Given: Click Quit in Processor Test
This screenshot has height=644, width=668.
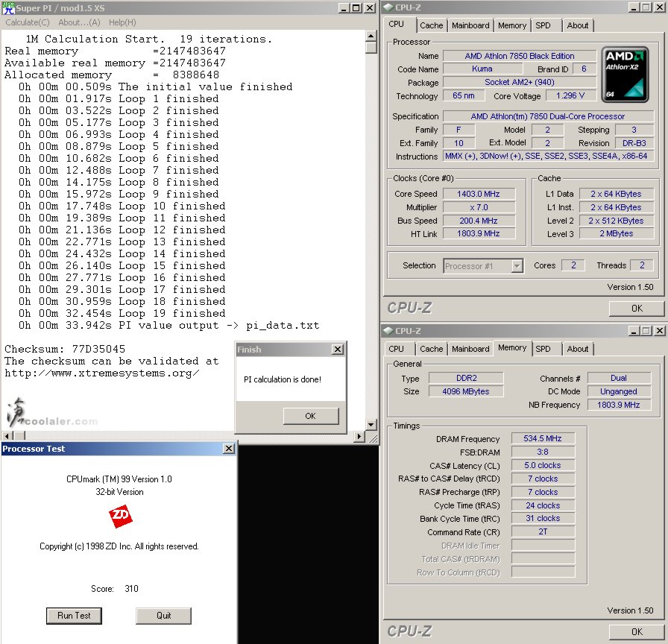Looking at the screenshot, I should tap(163, 616).
